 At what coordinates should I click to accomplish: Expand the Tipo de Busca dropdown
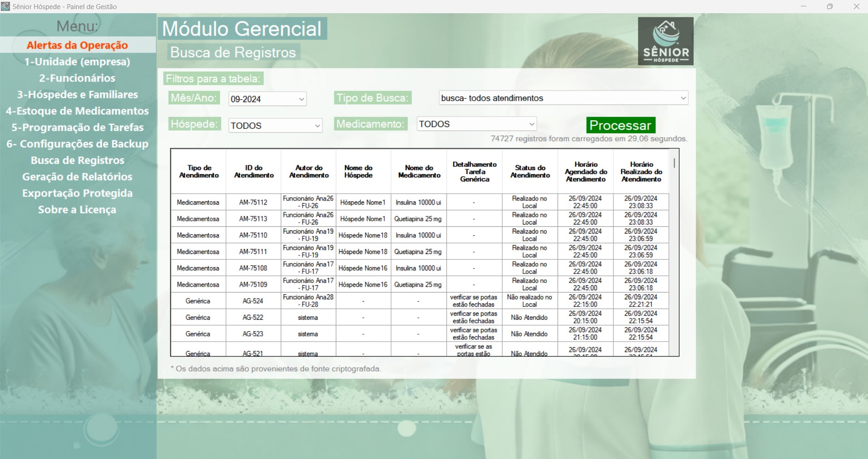(x=563, y=98)
